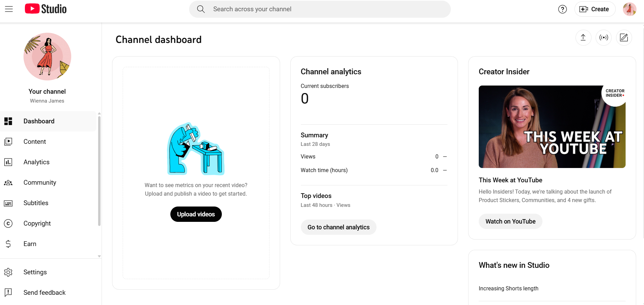Click the Settings gear icon
Screen dimensions: 644x305
click(8, 272)
